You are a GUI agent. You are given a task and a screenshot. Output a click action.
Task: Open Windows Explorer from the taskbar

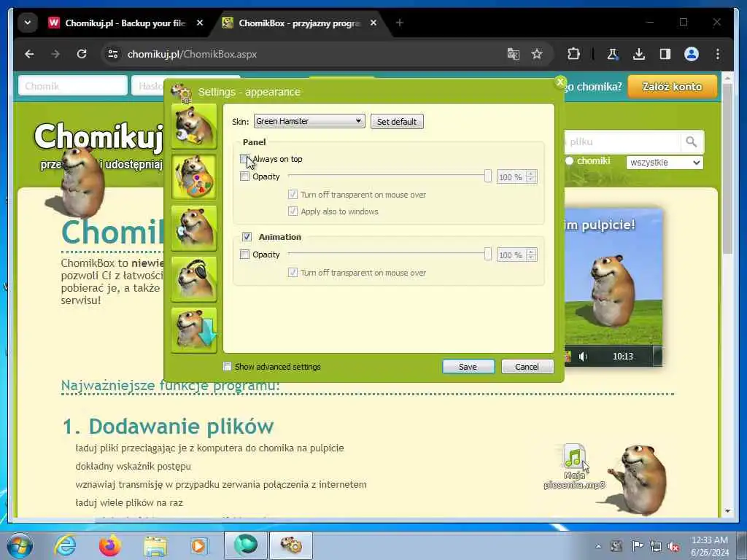point(155,545)
